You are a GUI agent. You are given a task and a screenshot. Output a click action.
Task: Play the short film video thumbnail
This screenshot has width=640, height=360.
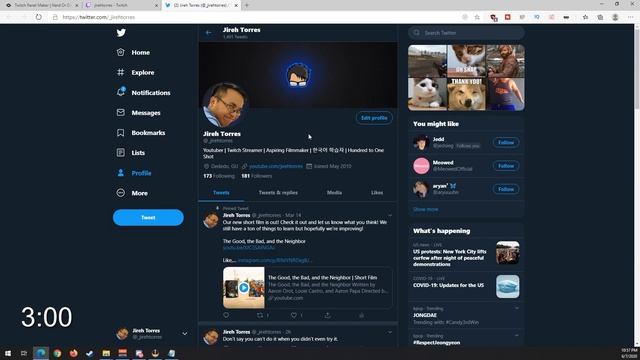point(244,288)
